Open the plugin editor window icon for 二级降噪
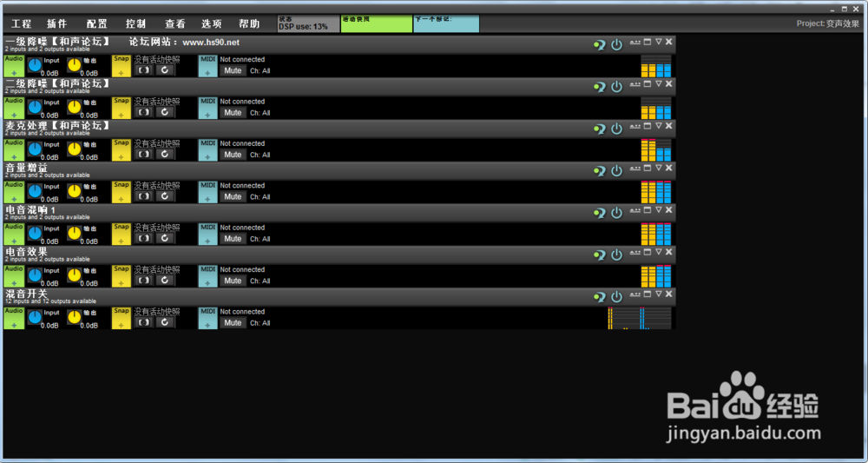This screenshot has width=868, height=463. [x=648, y=83]
